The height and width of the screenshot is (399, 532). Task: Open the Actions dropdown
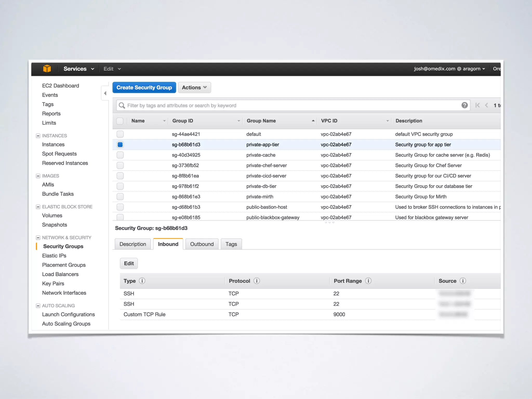(x=194, y=88)
